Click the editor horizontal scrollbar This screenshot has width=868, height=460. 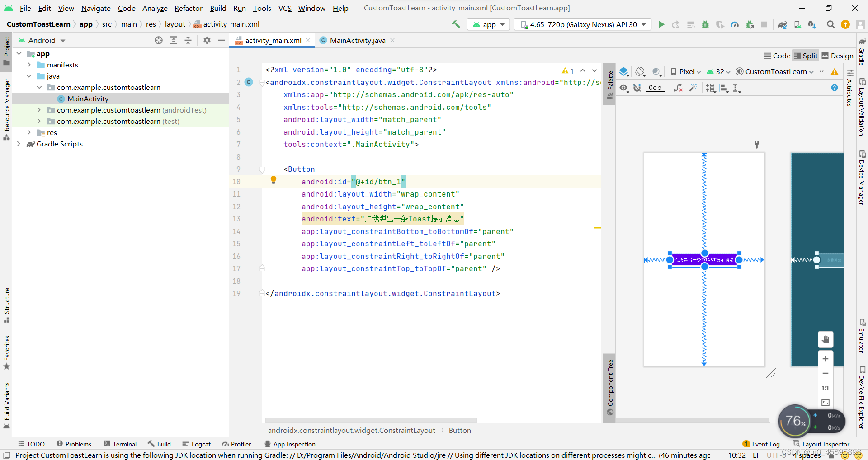[371, 420]
